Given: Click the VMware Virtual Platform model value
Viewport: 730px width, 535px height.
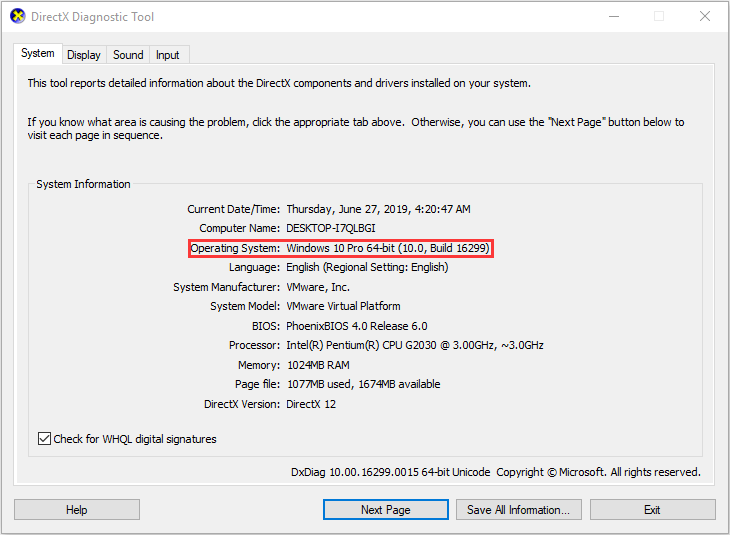Looking at the screenshot, I should [x=343, y=306].
